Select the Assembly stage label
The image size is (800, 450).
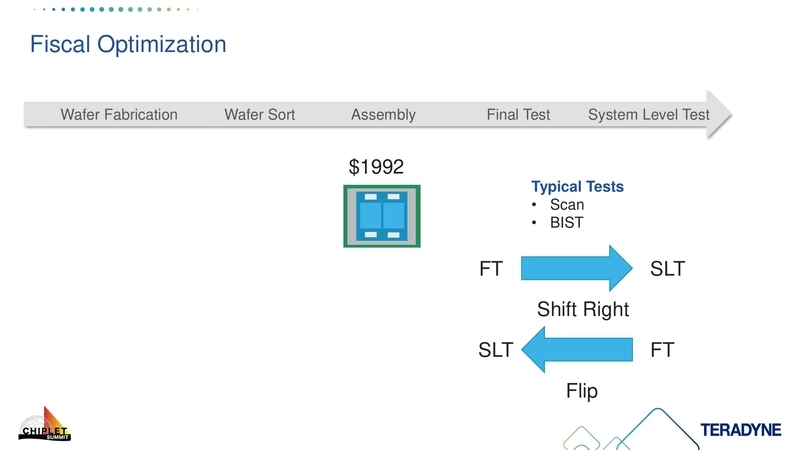tap(383, 115)
